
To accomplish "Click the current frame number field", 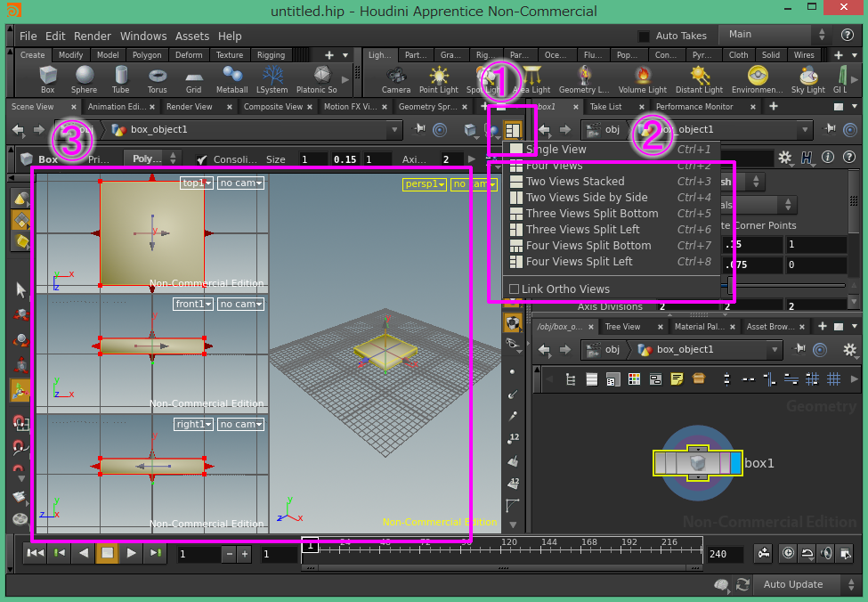I will click(x=199, y=554).
